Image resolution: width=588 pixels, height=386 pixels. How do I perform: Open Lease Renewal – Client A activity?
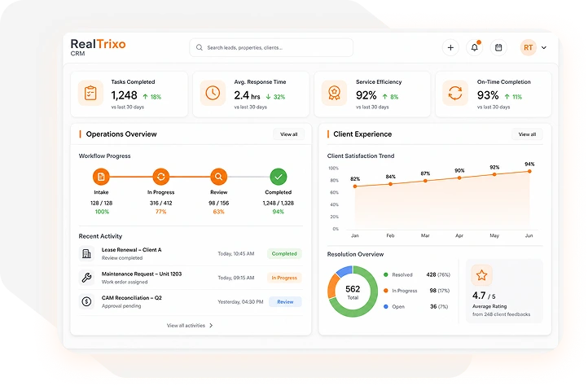click(x=190, y=253)
